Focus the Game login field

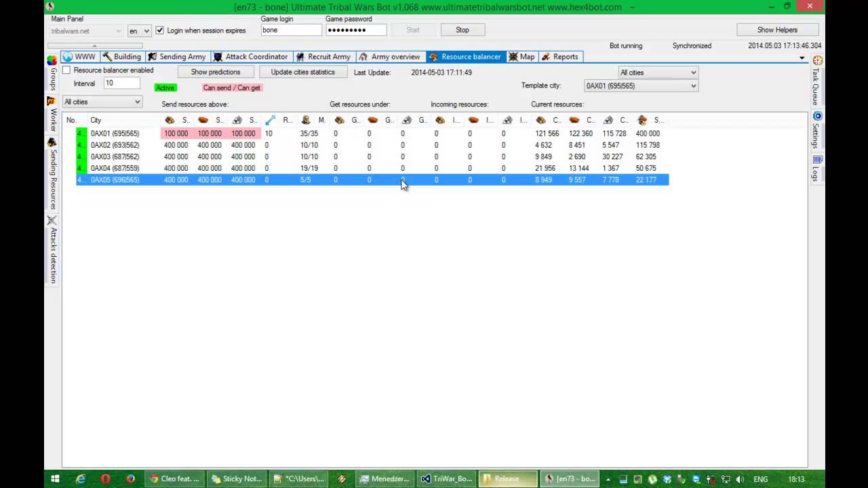291,30
